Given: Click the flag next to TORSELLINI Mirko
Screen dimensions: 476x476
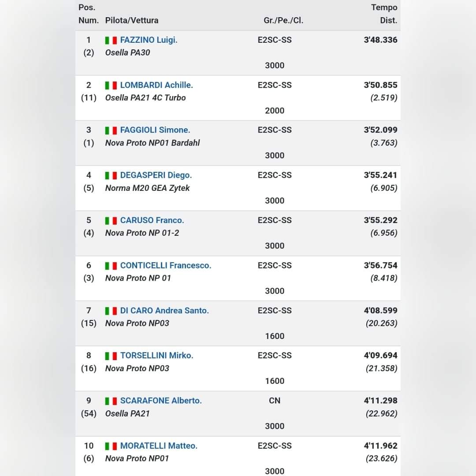Looking at the screenshot, I should (111, 356).
